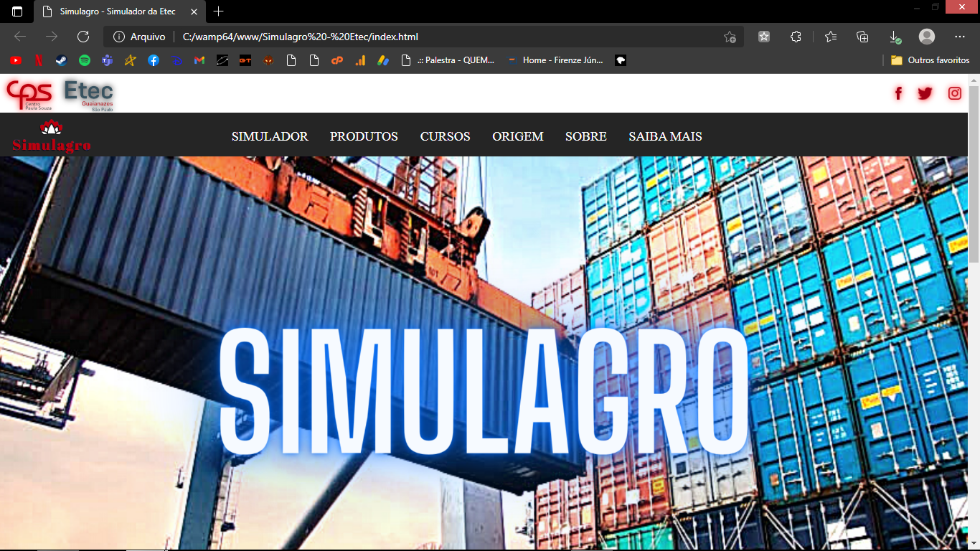Open the Gmail bookmark on the favorites bar
This screenshot has height=551, width=980.
click(199, 60)
